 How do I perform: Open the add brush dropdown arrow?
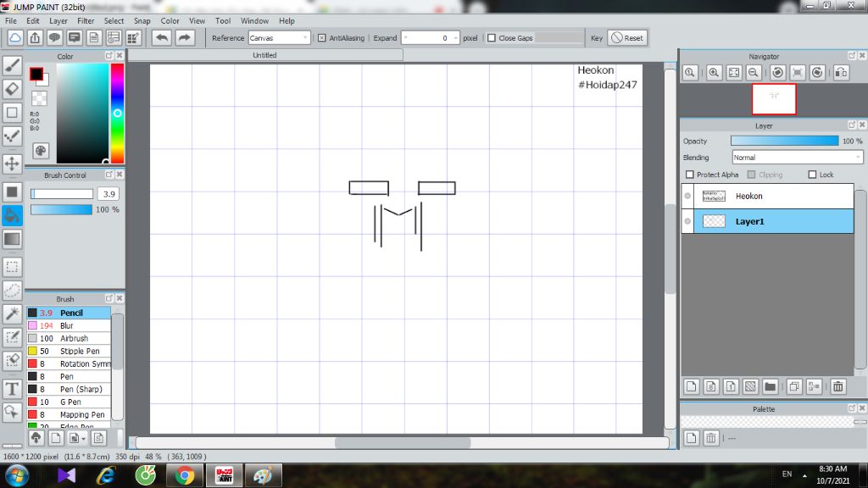tap(84, 439)
